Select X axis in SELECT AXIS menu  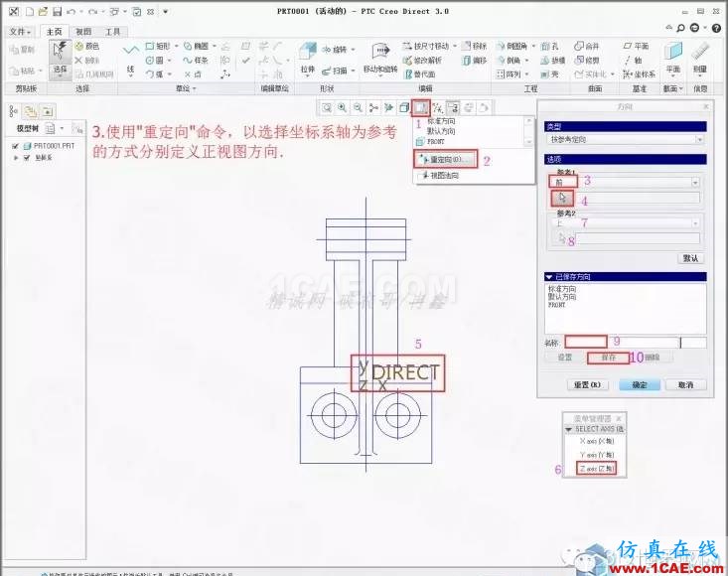pos(596,441)
